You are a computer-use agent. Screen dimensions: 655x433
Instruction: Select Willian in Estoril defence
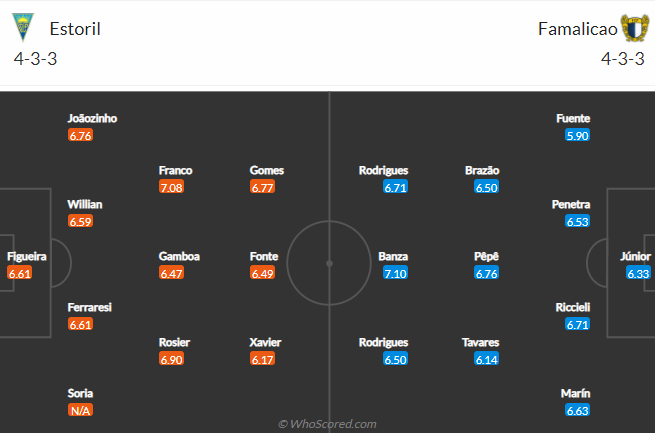(85, 204)
